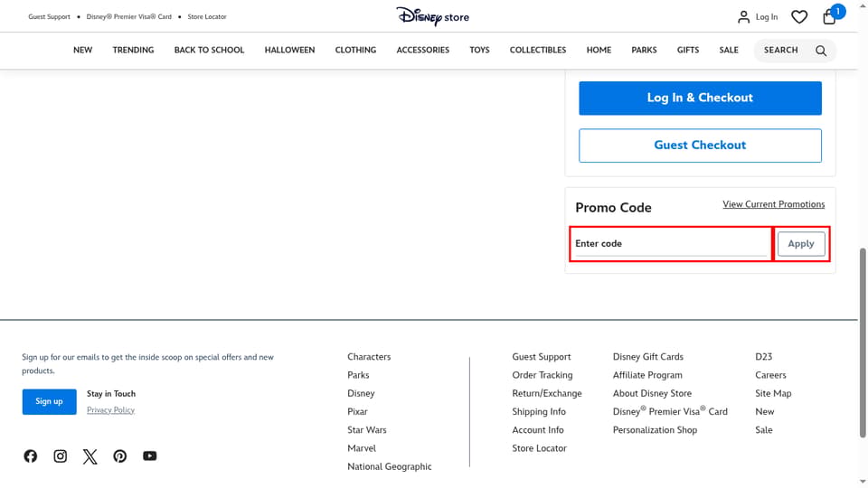This screenshot has width=868, height=488.
Task: Open the About Disney Store link
Action: click(652, 393)
